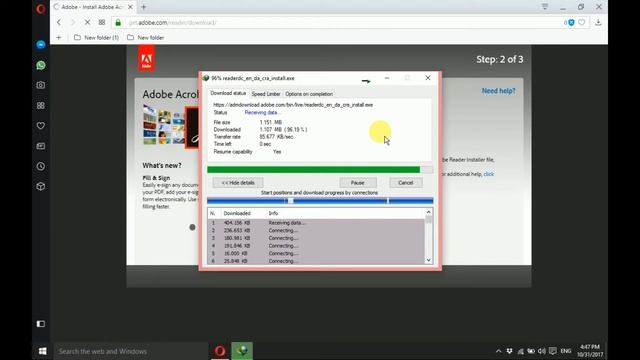Viewport: 640px width, 360px height.
Task: Click the volume speaker tray icon
Action: pyautogui.click(x=542, y=351)
